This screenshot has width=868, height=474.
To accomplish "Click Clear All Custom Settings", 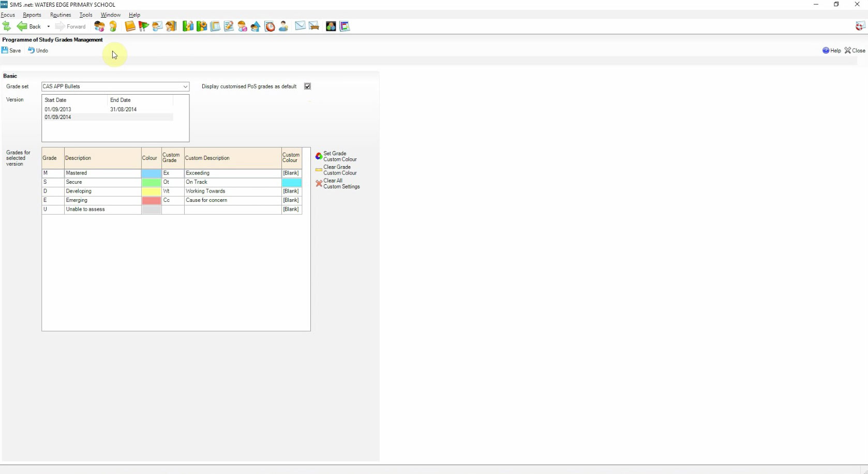I will pyautogui.click(x=338, y=183).
